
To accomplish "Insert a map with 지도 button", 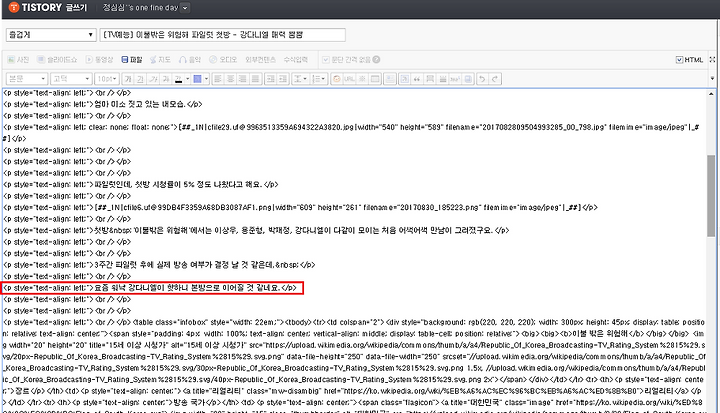I will point(160,60).
